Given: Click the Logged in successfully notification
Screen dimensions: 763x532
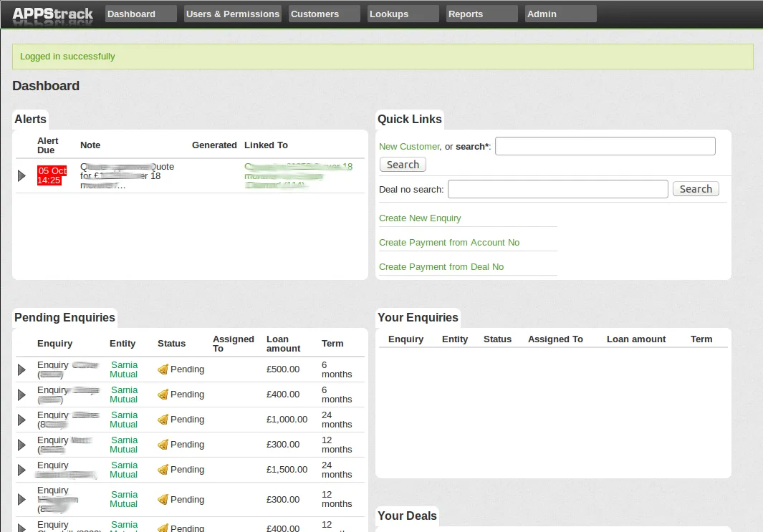Looking at the screenshot, I should [x=383, y=57].
